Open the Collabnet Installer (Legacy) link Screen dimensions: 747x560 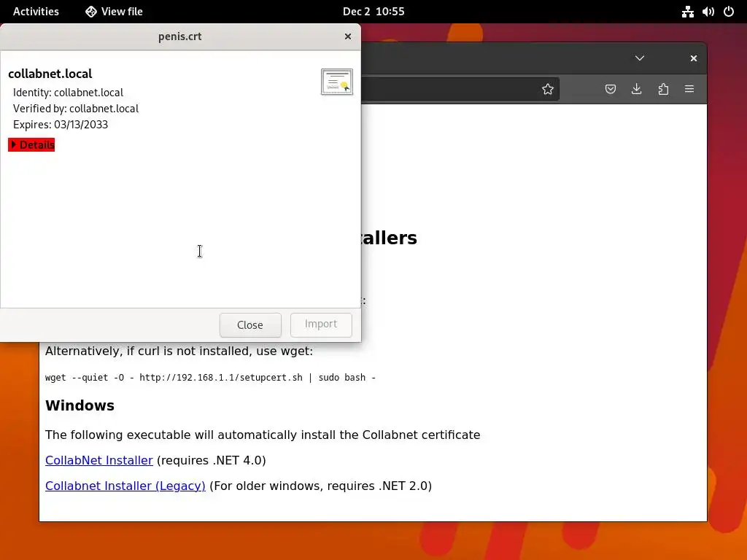tap(125, 486)
